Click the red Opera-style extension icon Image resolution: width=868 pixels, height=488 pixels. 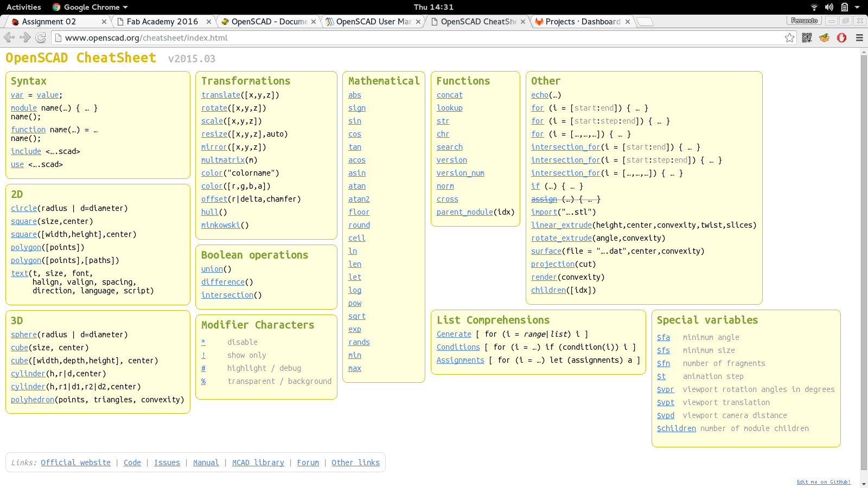point(841,37)
